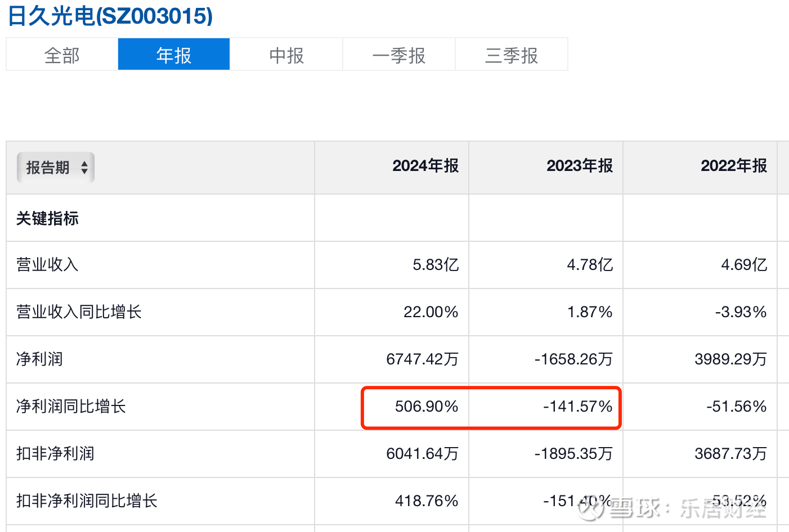Click the 日久光电(SZ003015) stock title

pos(110,16)
